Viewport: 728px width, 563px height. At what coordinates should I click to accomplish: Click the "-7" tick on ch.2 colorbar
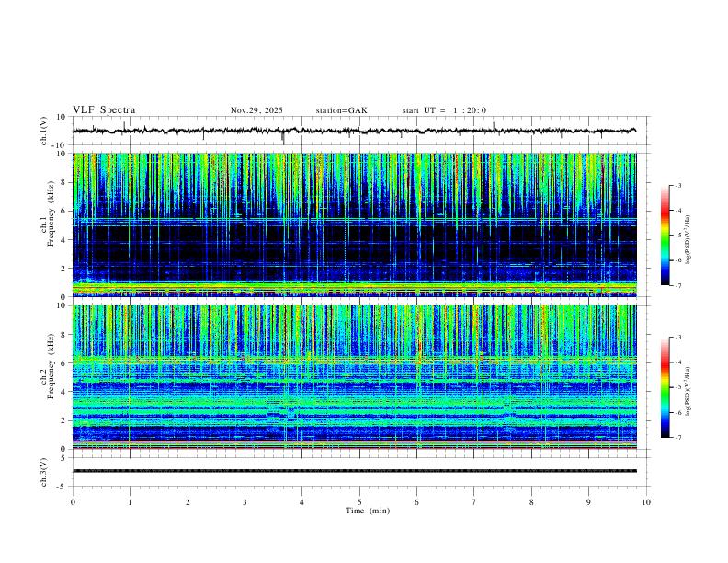[678, 438]
